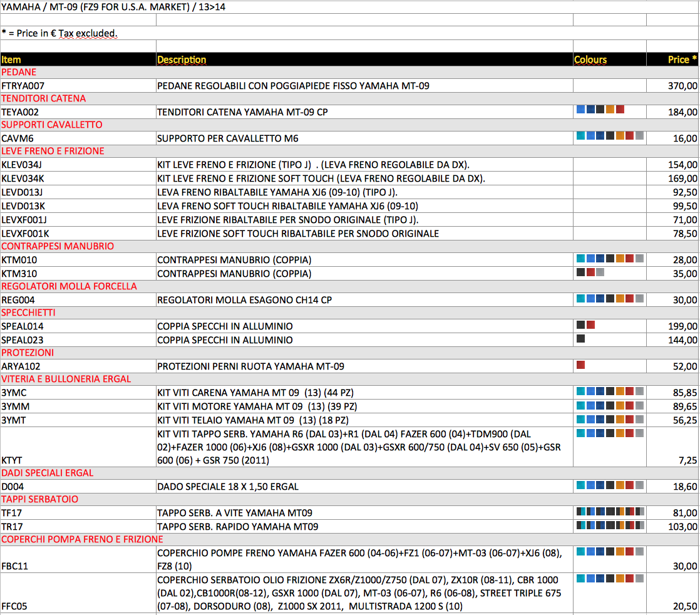Select item code TEYA002
This screenshot has height=615, width=700.
point(20,112)
